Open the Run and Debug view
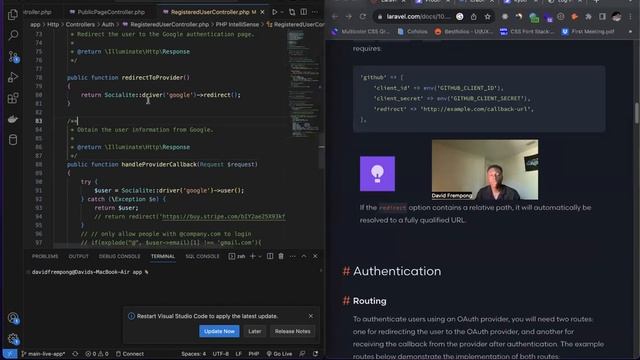The height and width of the screenshot is (360, 640). (13, 77)
